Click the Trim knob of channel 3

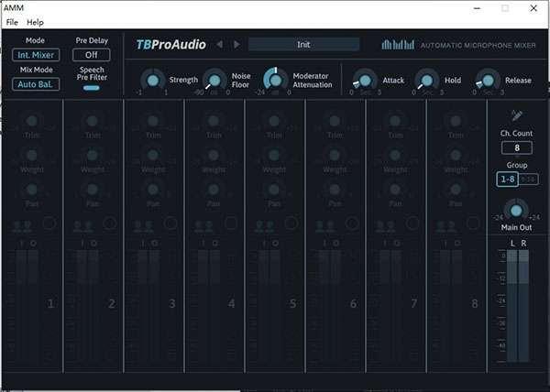[x=153, y=121]
